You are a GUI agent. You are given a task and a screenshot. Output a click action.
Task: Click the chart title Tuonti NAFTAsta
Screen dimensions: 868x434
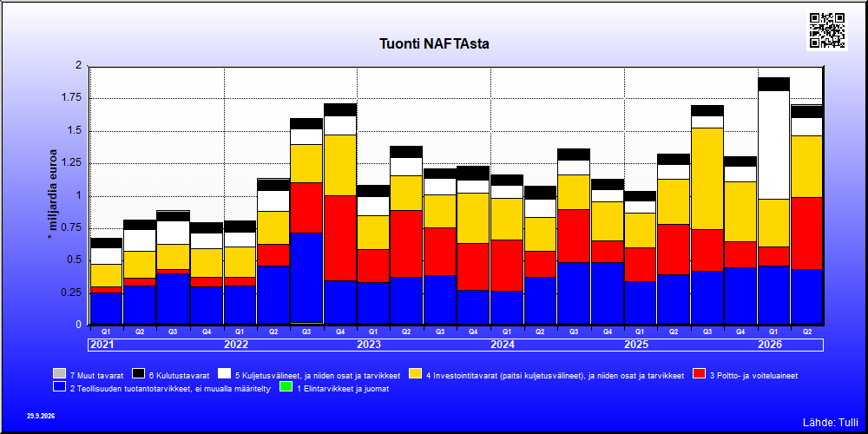(x=434, y=43)
